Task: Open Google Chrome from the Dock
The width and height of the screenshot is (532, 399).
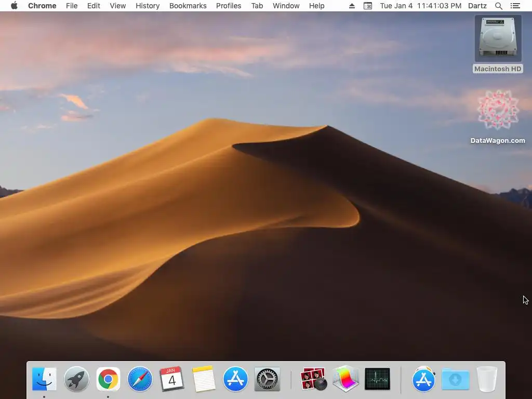Action: click(108, 379)
